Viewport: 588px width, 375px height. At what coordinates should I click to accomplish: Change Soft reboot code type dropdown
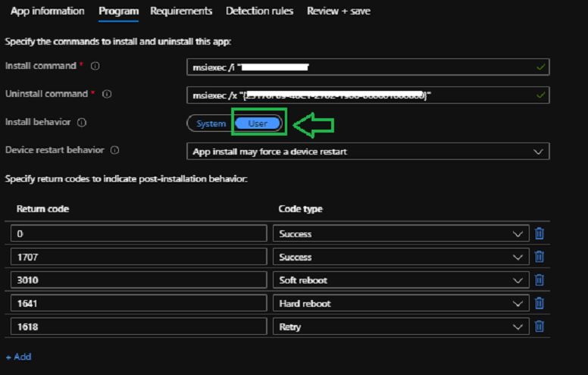401,280
